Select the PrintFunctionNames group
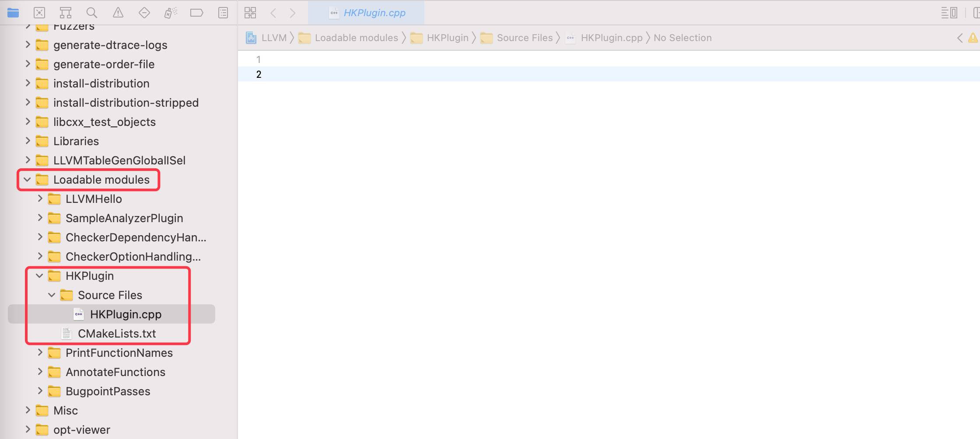This screenshot has width=980, height=439. (x=119, y=353)
